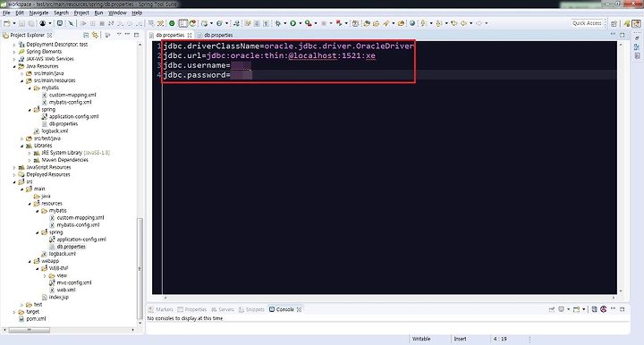644x345 pixels.
Task: Open the dropdown arrow next to Debug icon
Action: pyautogui.click(x=285, y=23)
